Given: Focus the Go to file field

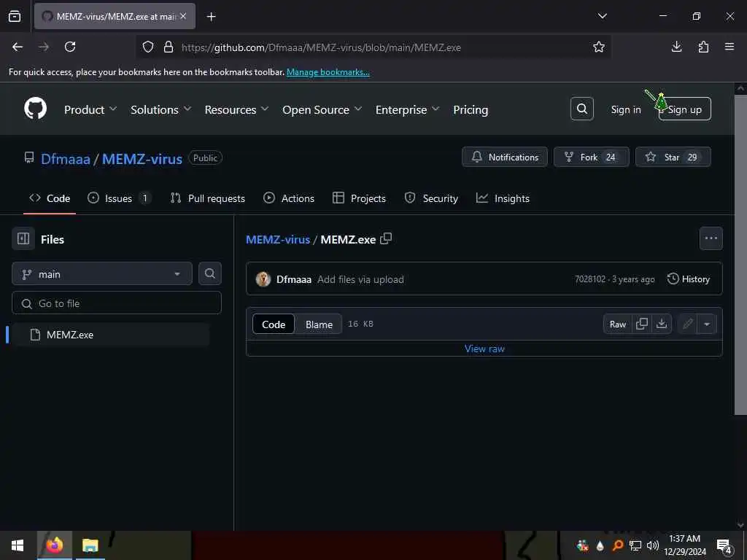Looking at the screenshot, I should pos(117,303).
